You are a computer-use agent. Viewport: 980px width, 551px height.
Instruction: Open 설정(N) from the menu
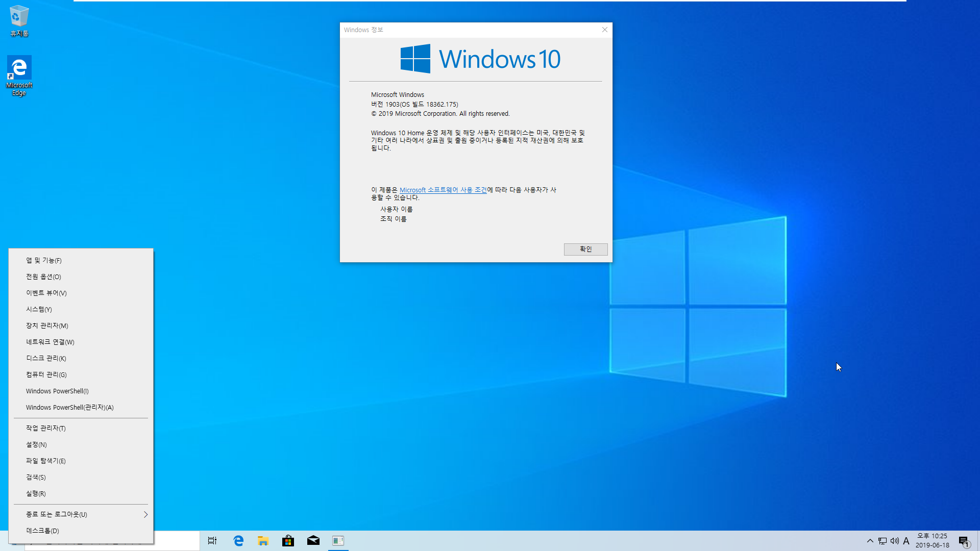pyautogui.click(x=81, y=444)
